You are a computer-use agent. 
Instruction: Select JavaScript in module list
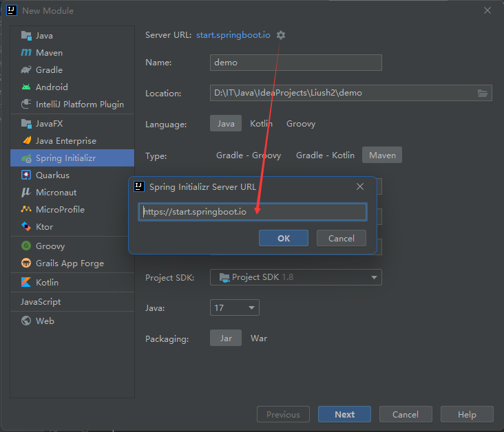click(x=72, y=301)
